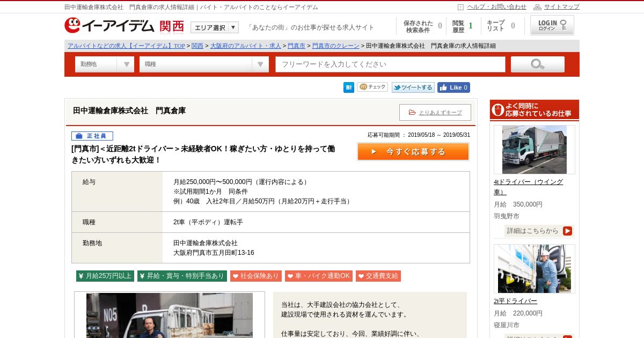644x338 pixels.
Task: Expand the 勤務地 location dropdown
Action: pos(105,64)
